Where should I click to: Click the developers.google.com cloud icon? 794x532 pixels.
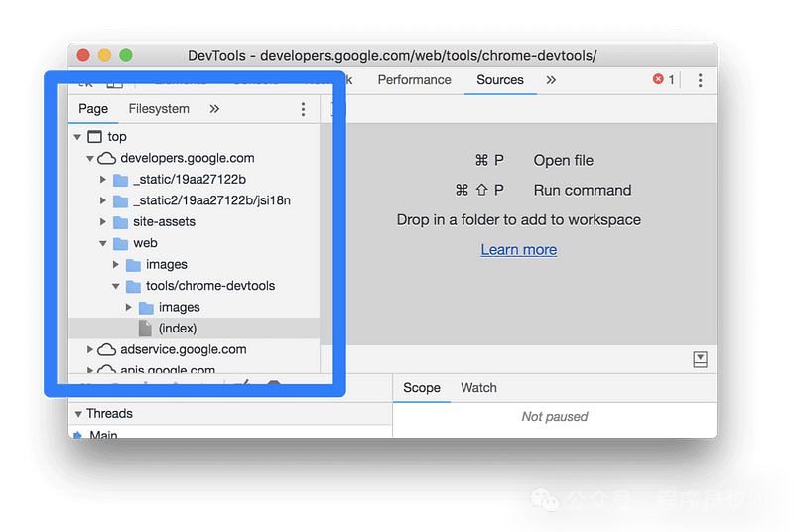(106, 159)
